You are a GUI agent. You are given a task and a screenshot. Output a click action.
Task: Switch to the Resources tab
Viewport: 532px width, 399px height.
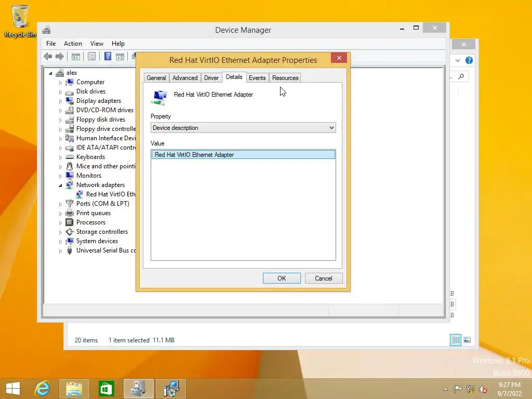coord(285,78)
